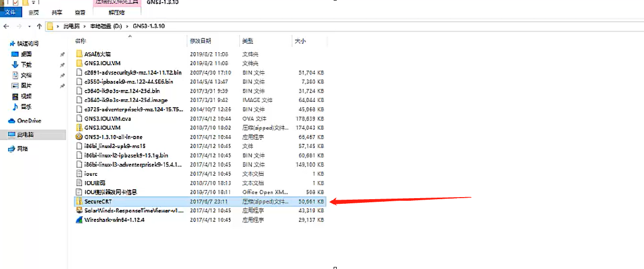Open 快速访问 in the navigation pane

pyautogui.click(x=28, y=44)
